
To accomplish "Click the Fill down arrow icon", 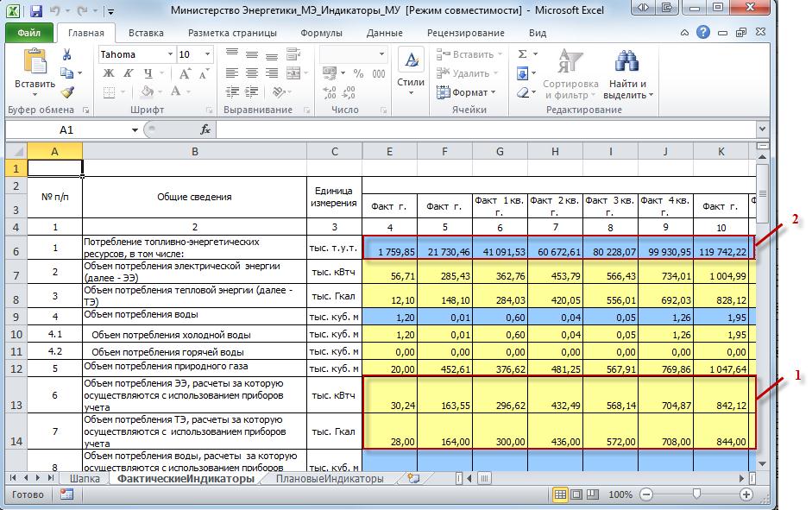I will point(523,73).
